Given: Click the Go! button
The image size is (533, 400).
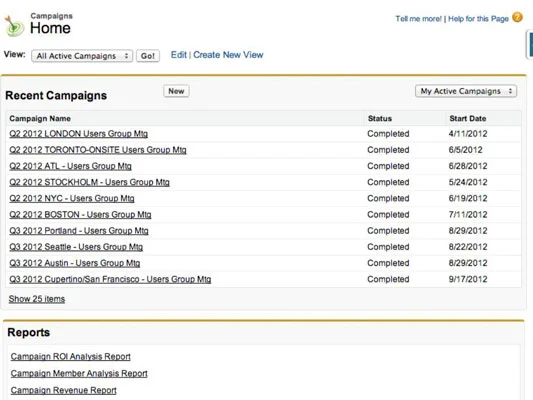Looking at the screenshot, I should tap(148, 56).
